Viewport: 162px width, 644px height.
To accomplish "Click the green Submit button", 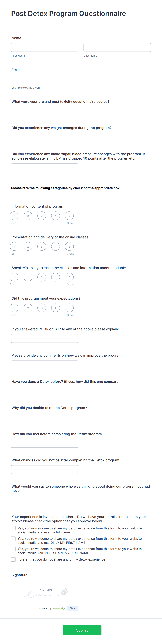I will (x=82, y=630).
